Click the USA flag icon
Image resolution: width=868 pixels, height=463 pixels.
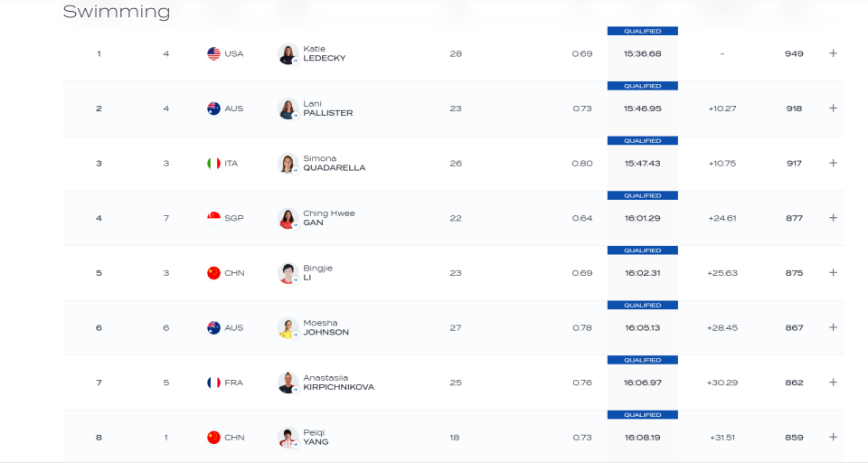(x=213, y=53)
